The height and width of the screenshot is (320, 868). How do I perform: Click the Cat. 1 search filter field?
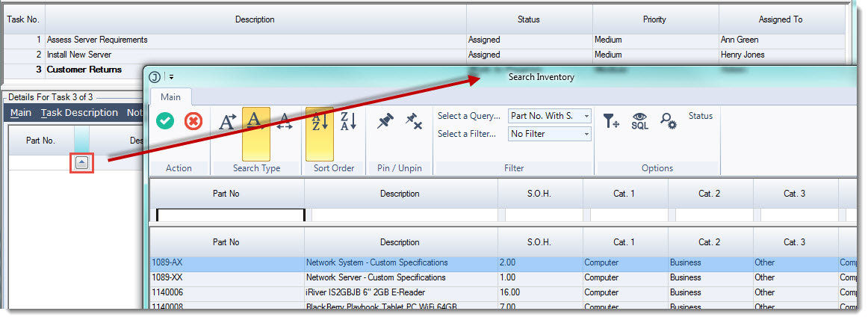(628, 215)
